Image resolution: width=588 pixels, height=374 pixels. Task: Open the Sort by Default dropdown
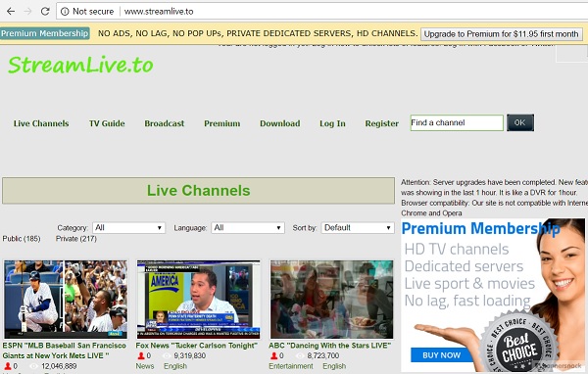[358, 228]
